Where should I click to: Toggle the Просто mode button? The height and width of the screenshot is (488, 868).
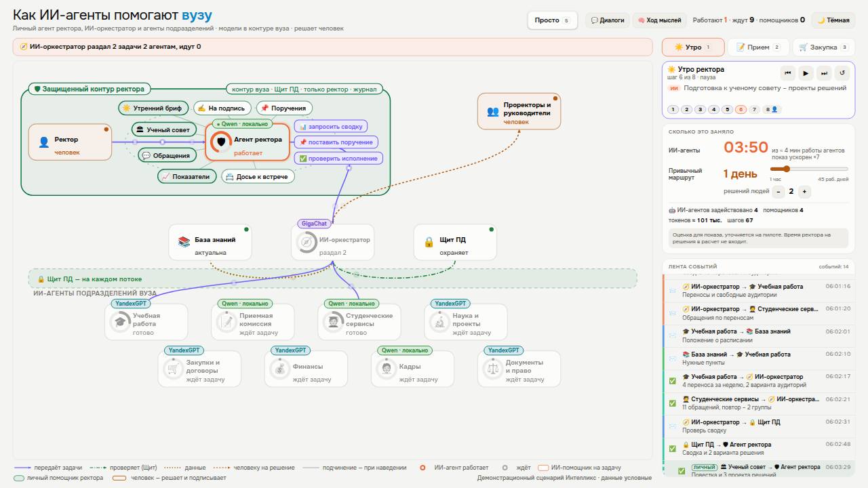[x=552, y=20]
